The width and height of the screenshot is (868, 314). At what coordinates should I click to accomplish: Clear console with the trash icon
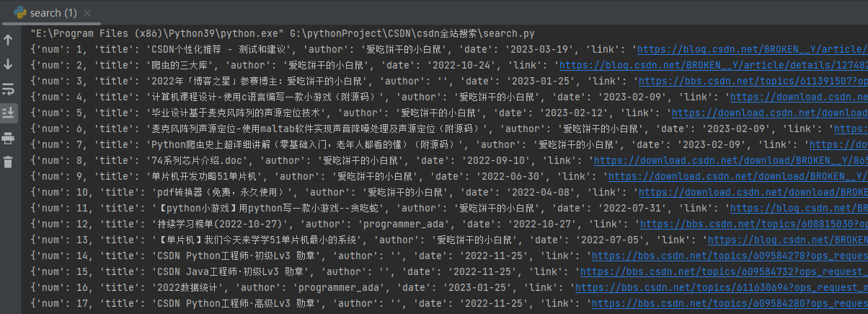click(9, 162)
